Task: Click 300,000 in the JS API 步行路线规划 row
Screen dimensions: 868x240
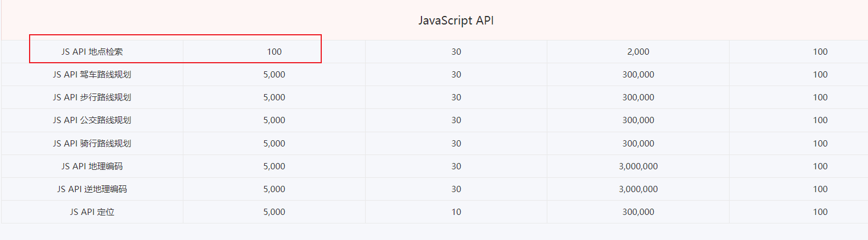Action: click(638, 97)
